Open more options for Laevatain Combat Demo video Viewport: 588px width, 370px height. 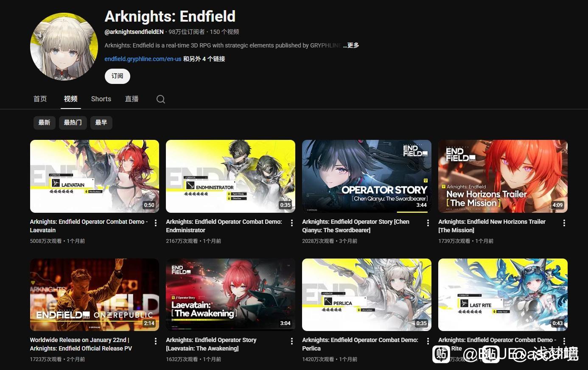pos(156,223)
